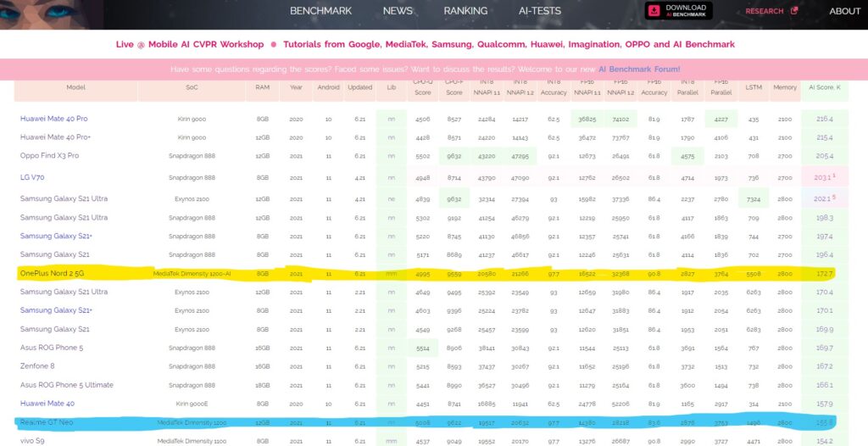
Task: Click the AI score 205.4
Action: coord(824,156)
